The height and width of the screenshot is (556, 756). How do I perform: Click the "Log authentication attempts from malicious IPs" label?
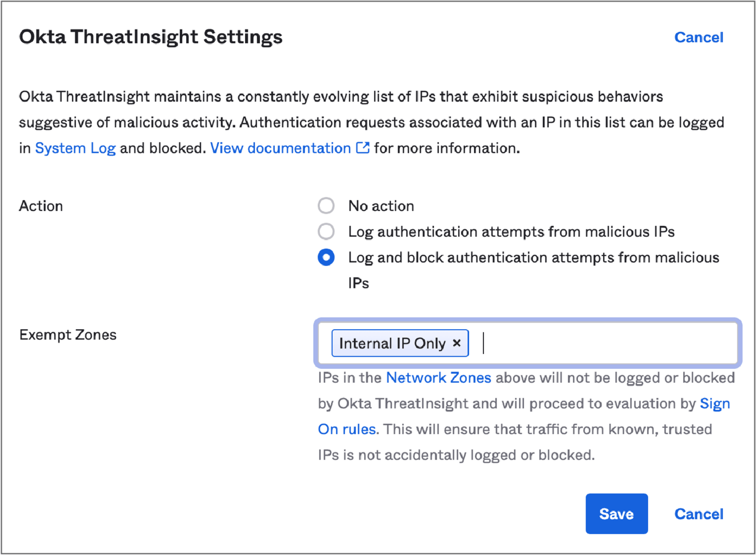point(511,232)
